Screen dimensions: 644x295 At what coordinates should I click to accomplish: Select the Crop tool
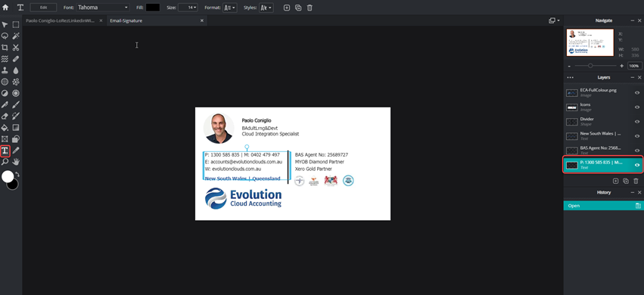pos(5,47)
